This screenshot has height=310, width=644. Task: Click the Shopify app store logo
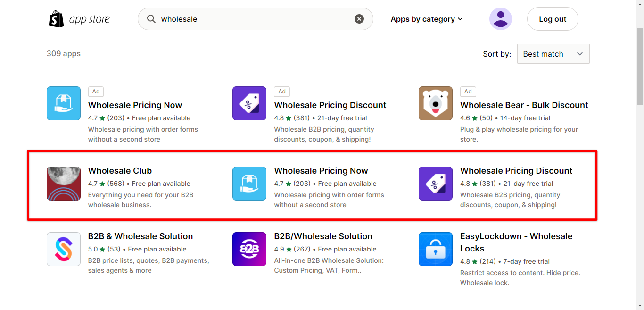79,19
